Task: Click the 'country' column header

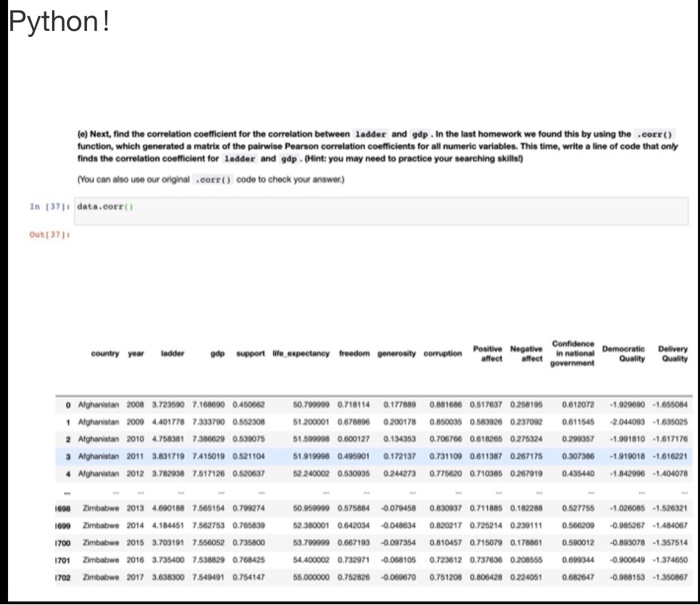Action: pos(105,354)
